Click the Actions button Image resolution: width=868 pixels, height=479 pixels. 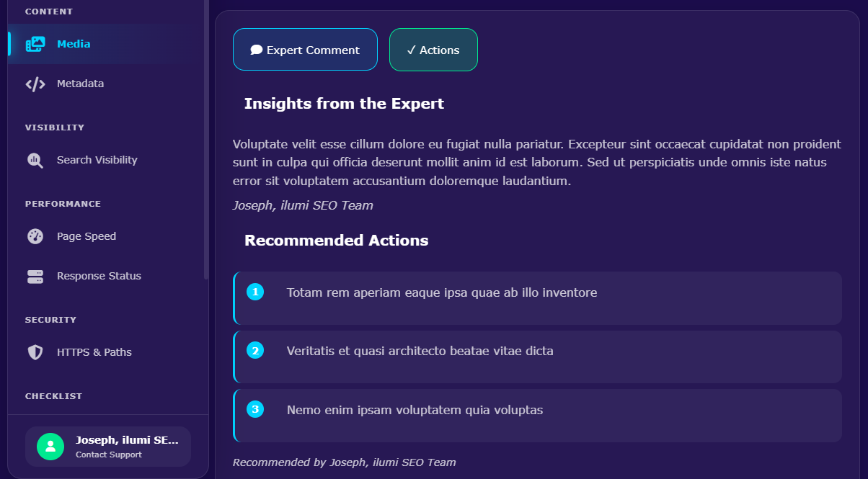(433, 50)
